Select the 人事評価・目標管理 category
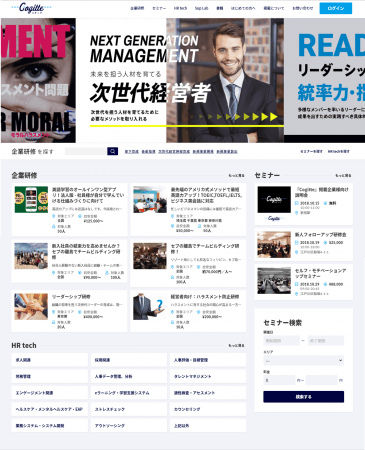The height and width of the screenshot is (450, 365). click(208, 360)
